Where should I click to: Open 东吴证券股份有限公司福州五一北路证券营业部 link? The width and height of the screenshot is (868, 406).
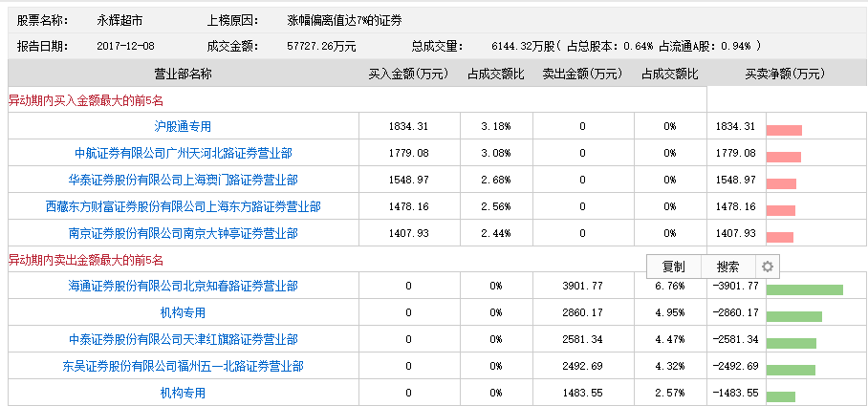coord(183,366)
